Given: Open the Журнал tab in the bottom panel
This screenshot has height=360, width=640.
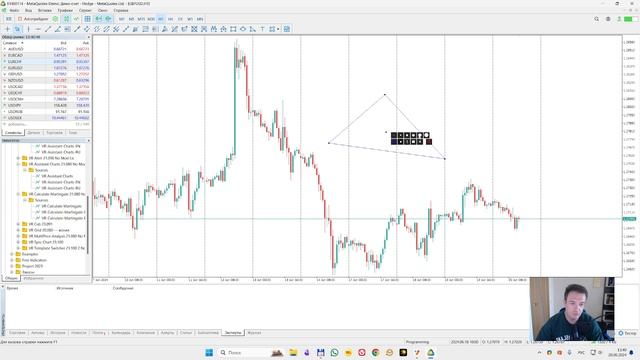Looking at the screenshot, I should (254, 333).
